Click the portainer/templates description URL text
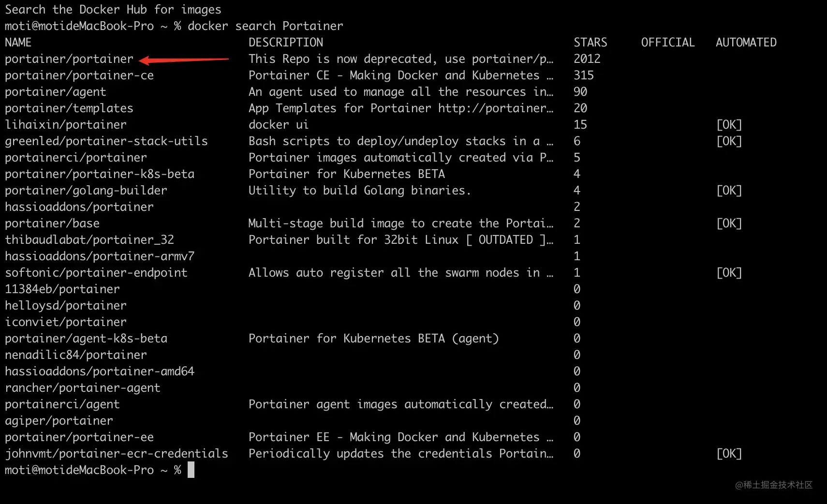827x504 pixels. click(x=496, y=108)
